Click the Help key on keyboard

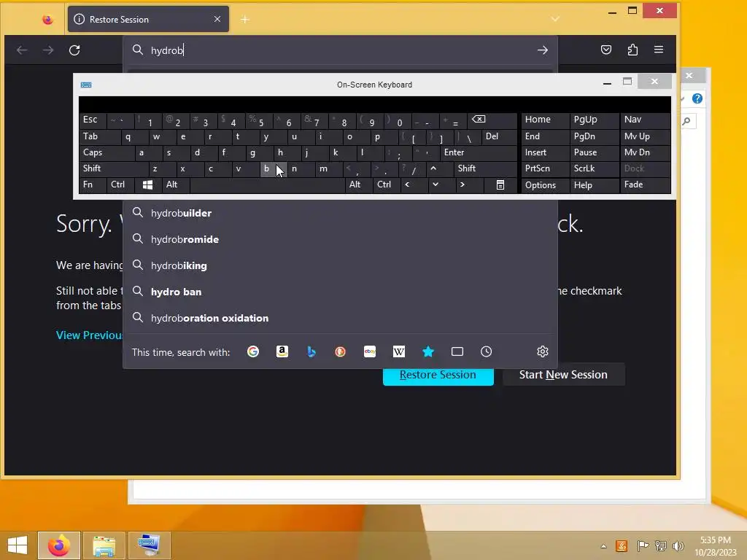594,184
